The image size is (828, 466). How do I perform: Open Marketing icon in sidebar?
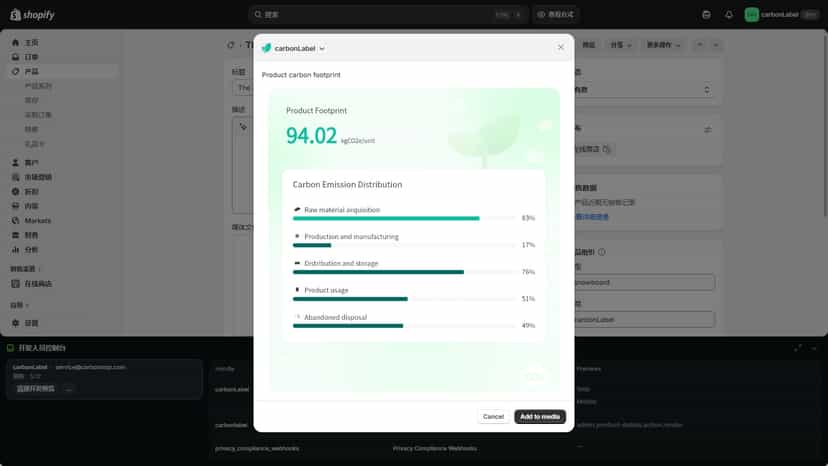[15, 177]
